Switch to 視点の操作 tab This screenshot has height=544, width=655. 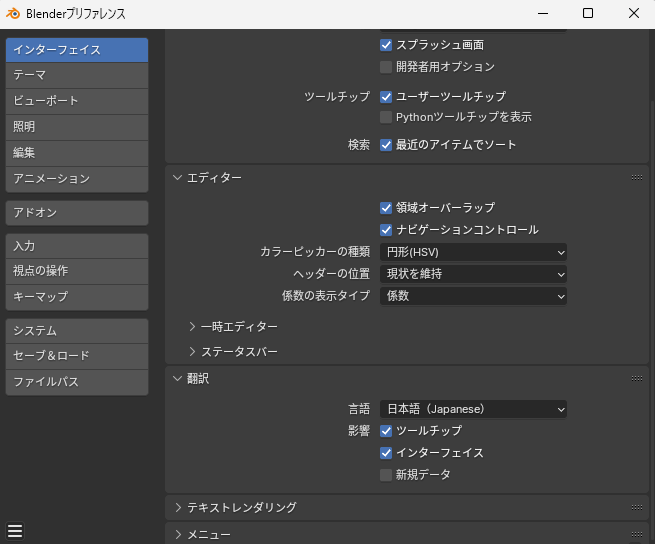77,272
